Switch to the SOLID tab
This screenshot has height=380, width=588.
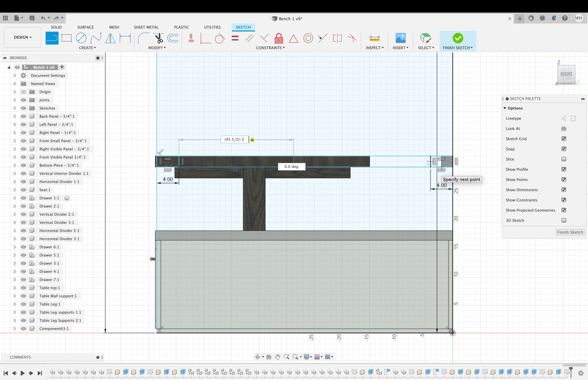pyautogui.click(x=56, y=27)
